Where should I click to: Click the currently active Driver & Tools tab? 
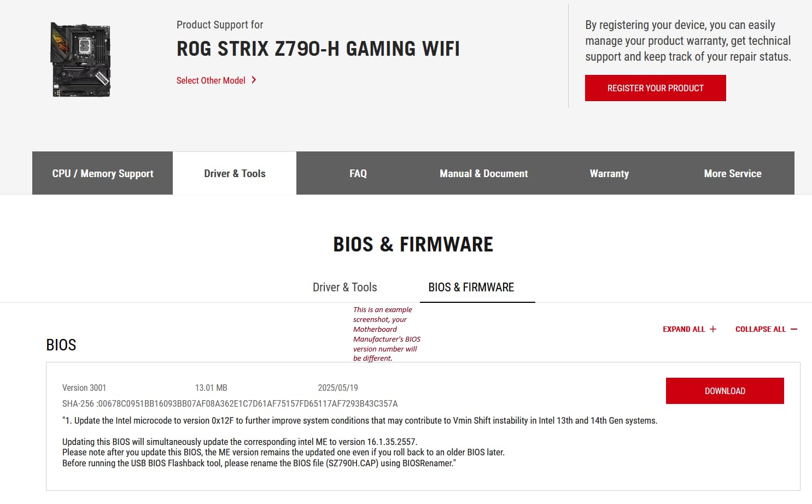tap(235, 173)
